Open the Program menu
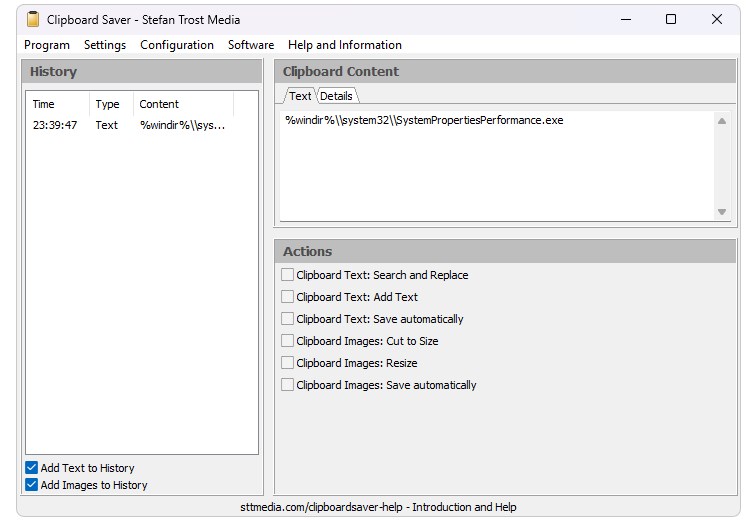The width and height of the screenshot is (748, 530). (x=47, y=45)
